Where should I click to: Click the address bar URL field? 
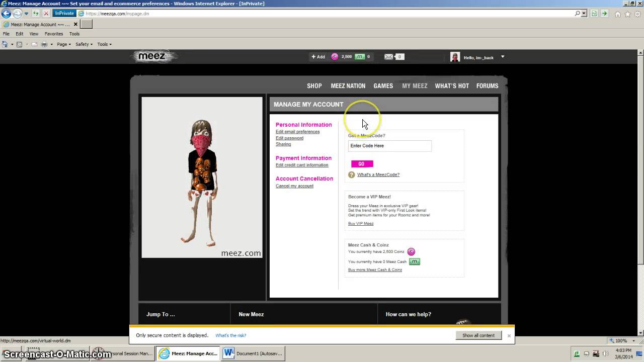[327, 14]
